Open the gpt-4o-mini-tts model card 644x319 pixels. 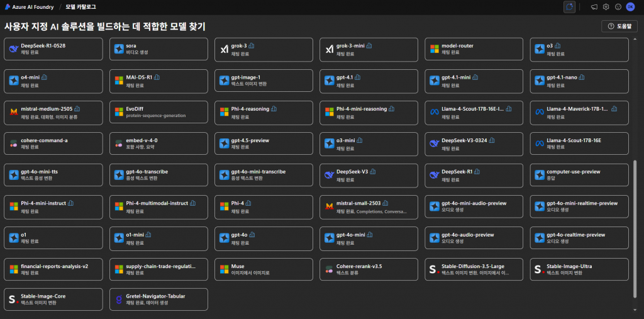[x=53, y=175]
